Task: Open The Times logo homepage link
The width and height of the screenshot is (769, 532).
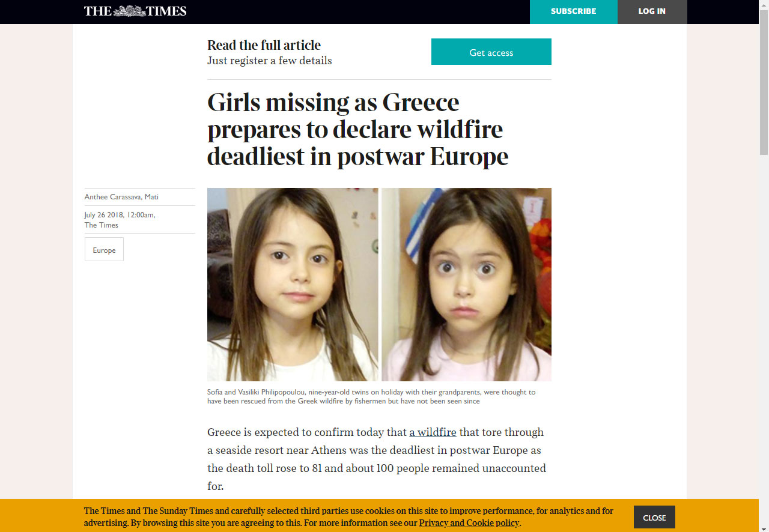Action: (135, 11)
